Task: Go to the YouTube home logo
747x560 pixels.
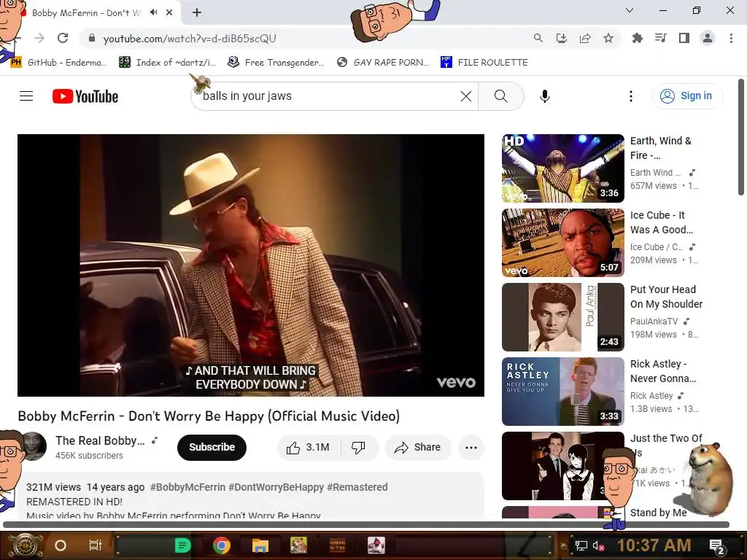Action: coord(85,96)
